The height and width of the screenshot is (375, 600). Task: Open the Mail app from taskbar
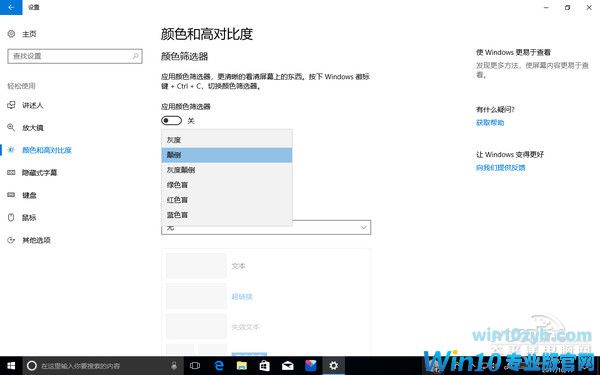point(287,366)
